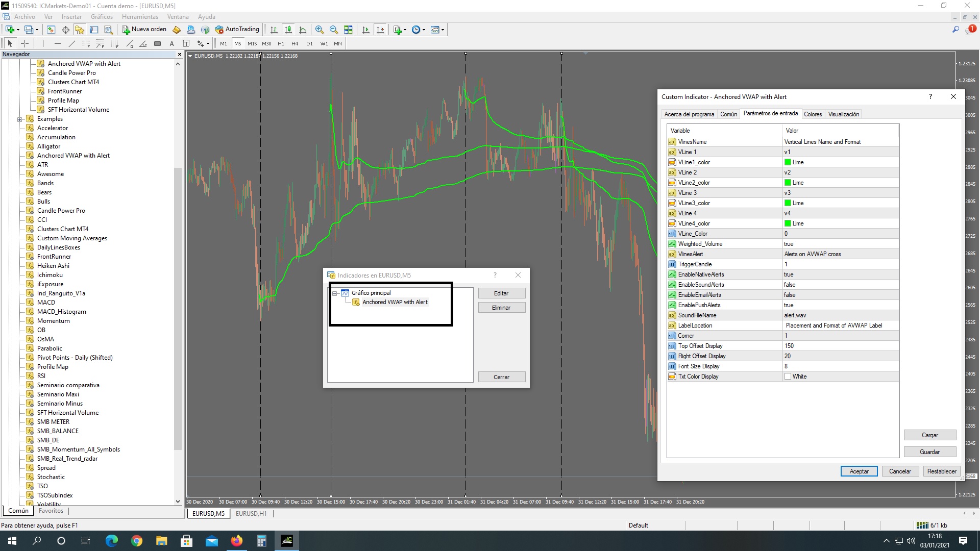This screenshot has width=980, height=551.
Task: Select the candlestick chart type icon
Action: [288, 30]
